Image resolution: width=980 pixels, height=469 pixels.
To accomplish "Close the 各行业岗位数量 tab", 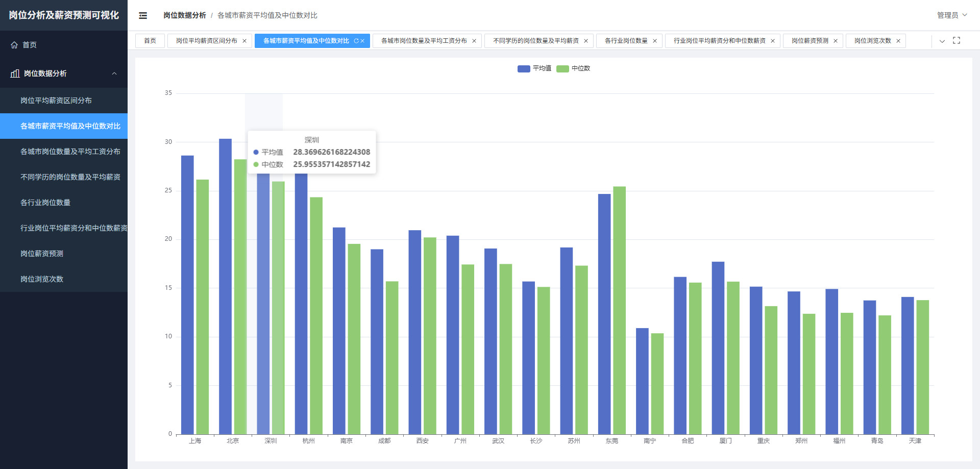I will 655,41.
